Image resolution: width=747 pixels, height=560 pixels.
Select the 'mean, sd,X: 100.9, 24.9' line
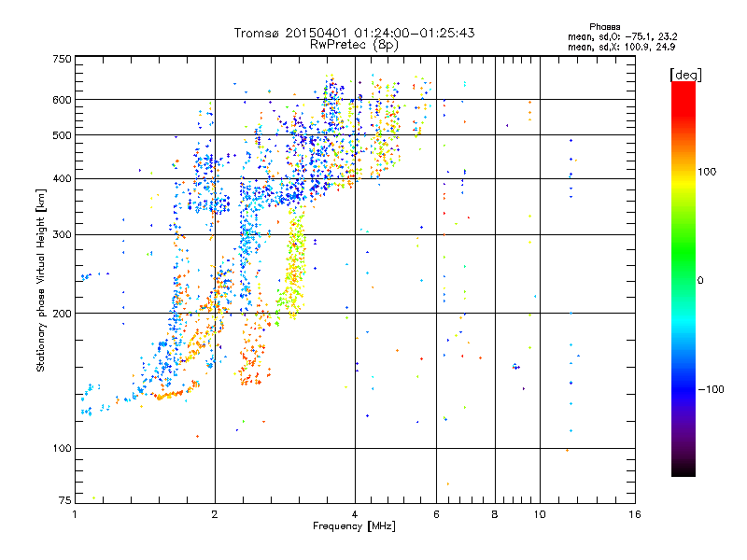coord(621,47)
